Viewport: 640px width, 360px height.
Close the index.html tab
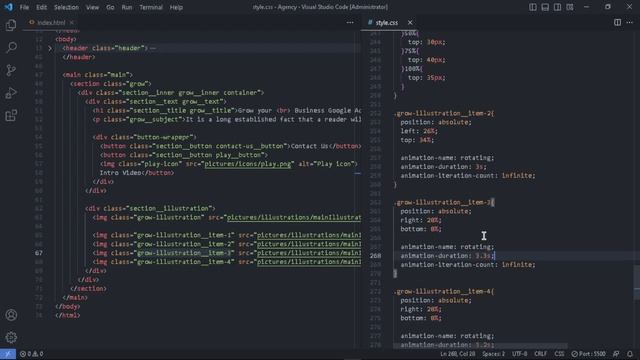pos(71,22)
